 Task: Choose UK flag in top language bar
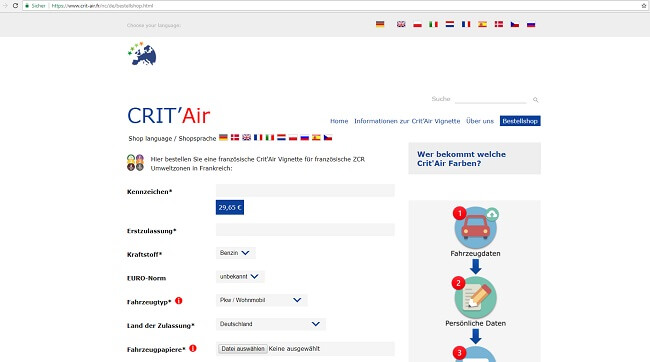point(401,24)
